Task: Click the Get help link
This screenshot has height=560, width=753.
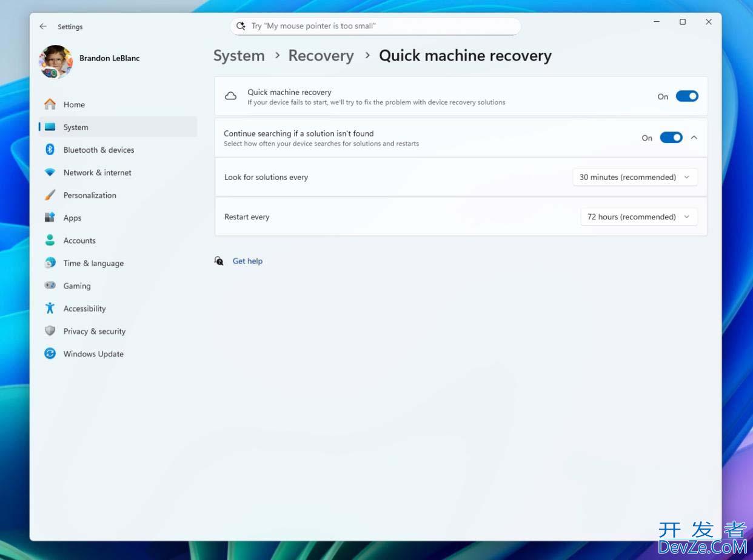Action: coord(247,261)
